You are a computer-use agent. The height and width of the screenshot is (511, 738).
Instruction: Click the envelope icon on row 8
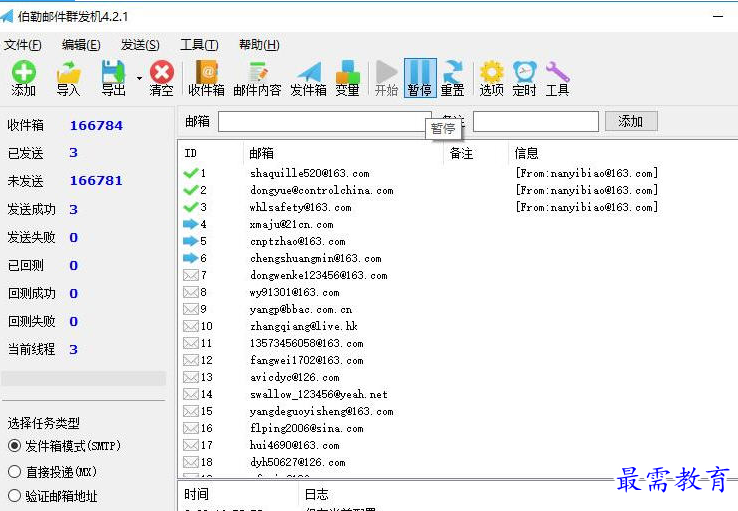pos(191,292)
